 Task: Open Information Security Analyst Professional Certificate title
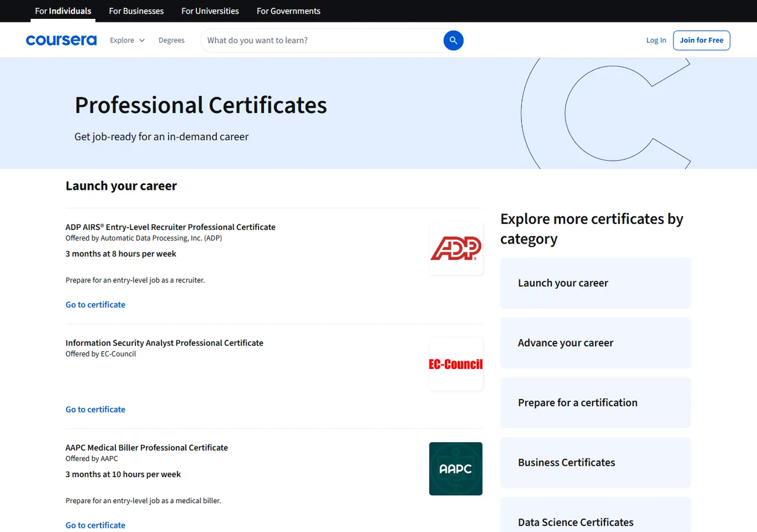pos(164,343)
